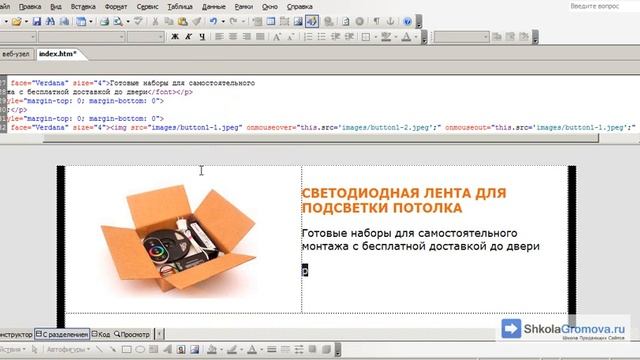Open the Правка menu
Screen dimensions: 640x360
(30, 7)
